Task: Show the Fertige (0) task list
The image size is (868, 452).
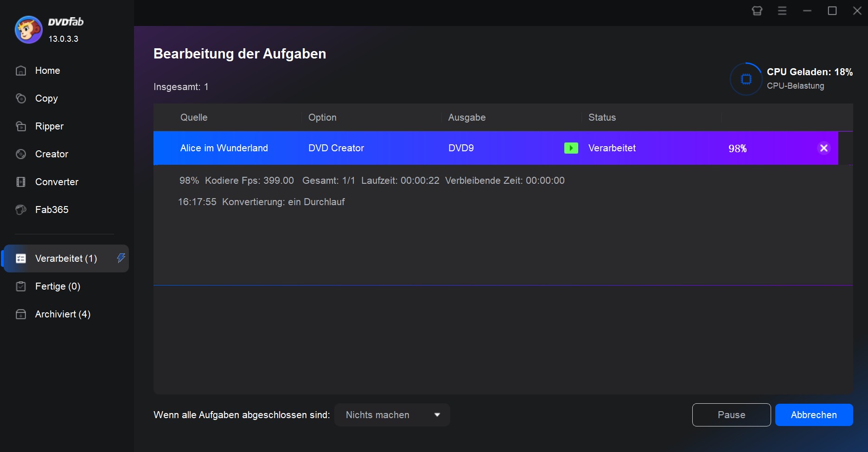Action: click(57, 286)
